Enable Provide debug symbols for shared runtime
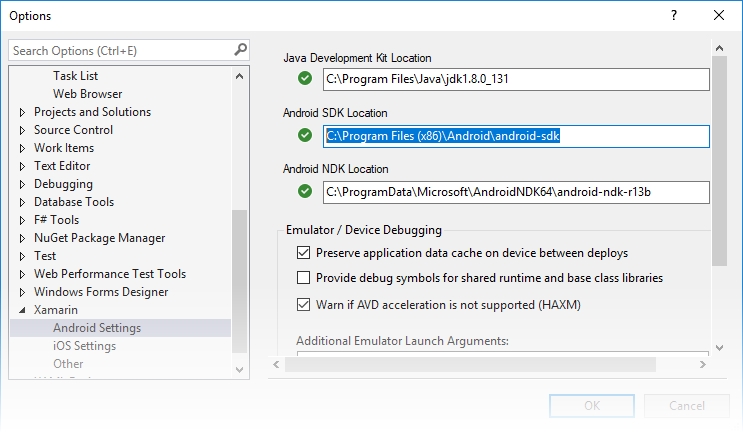Image resolution: width=743 pixels, height=434 pixels. click(304, 278)
